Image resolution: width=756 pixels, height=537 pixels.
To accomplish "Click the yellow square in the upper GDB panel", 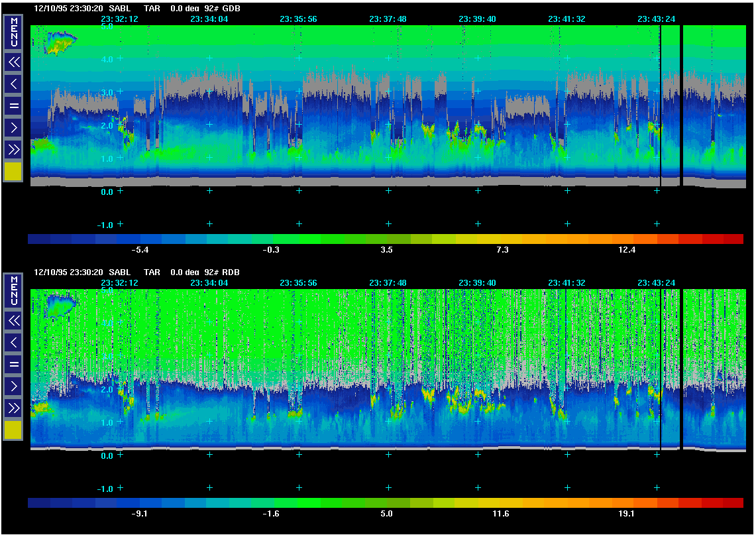I will tap(14, 171).
